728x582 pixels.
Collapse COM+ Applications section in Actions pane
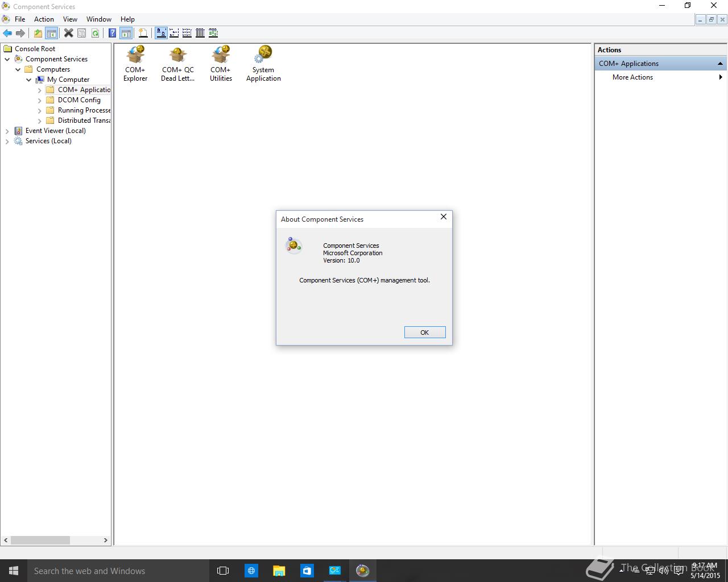720,64
